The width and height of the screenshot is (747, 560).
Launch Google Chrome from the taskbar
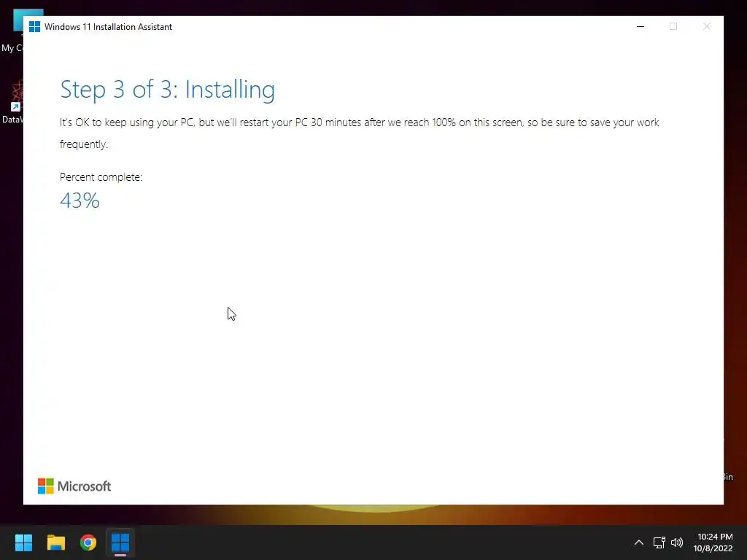88,542
